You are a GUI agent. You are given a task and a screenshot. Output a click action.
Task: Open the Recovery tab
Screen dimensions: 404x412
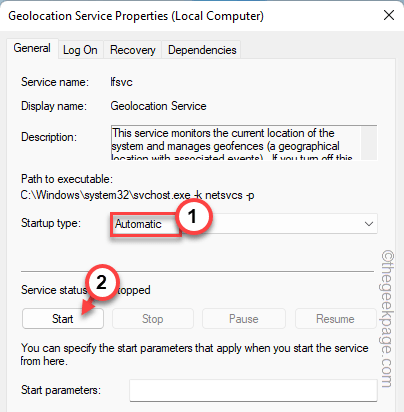(133, 50)
